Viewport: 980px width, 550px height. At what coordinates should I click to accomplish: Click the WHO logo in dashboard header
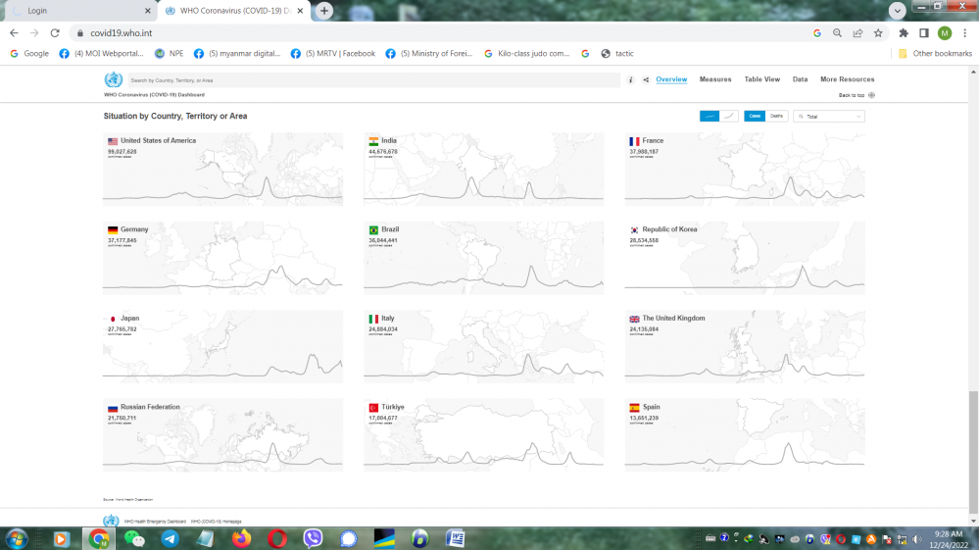113,80
